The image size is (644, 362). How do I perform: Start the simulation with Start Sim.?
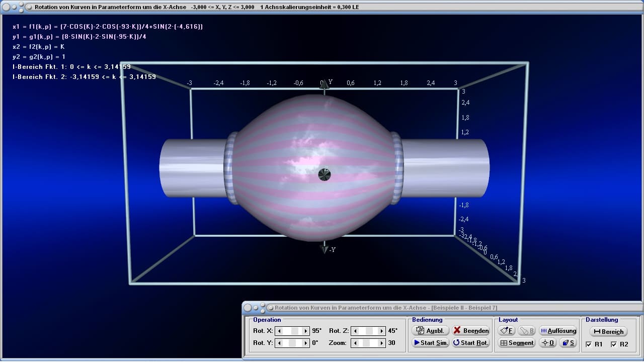coord(430,342)
